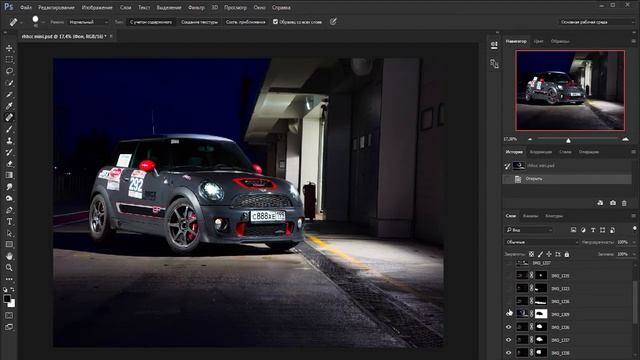Lock transparent pixels in Layers panel
Image resolution: width=640 pixels, height=360 pixels.
coord(531,254)
